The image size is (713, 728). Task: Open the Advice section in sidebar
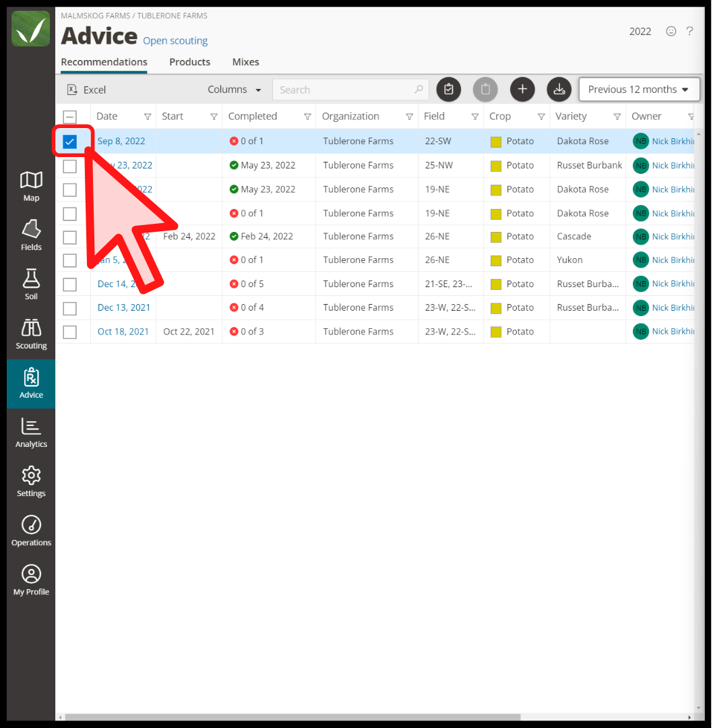click(31, 384)
